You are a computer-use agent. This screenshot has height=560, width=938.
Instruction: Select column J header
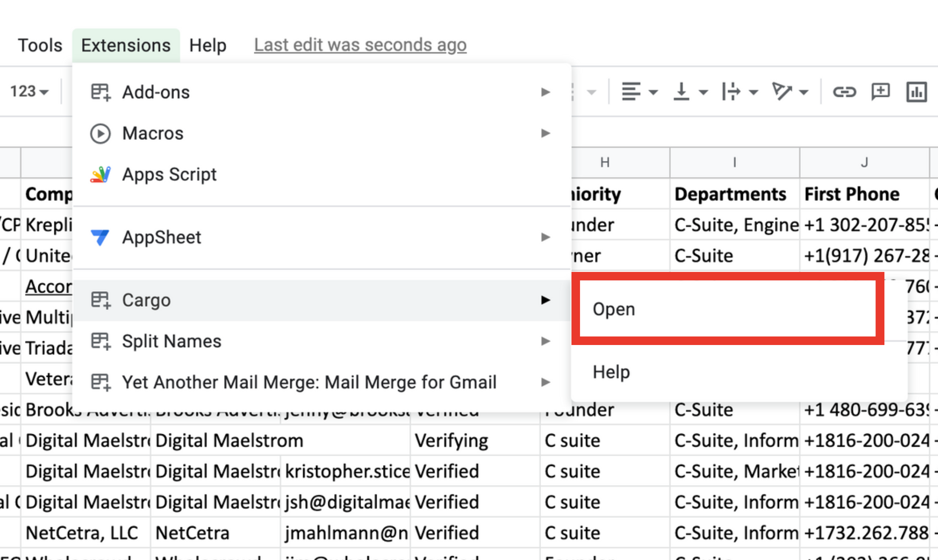click(864, 162)
